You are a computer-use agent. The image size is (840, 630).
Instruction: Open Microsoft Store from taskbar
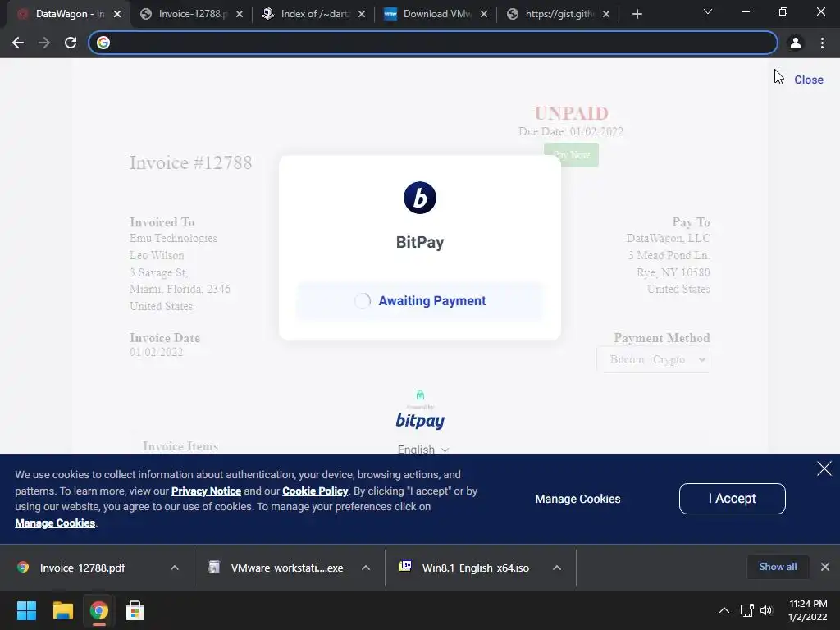pyautogui.click(x=135, y=610)
